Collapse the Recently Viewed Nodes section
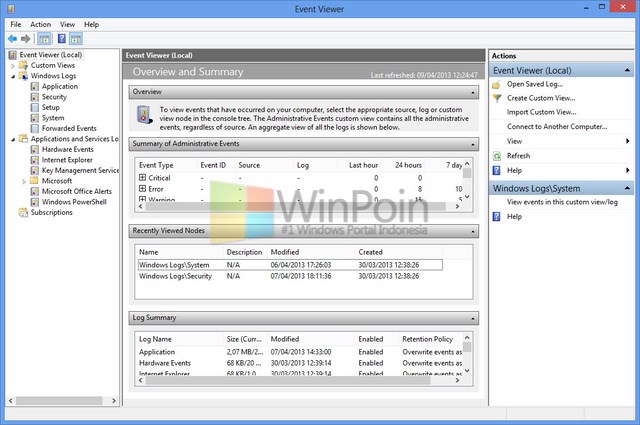 pos(473,231)
